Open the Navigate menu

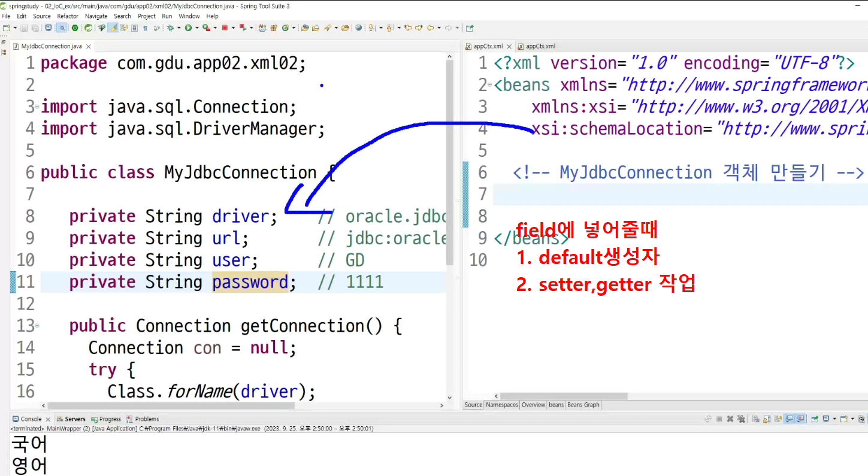[96, 16]
